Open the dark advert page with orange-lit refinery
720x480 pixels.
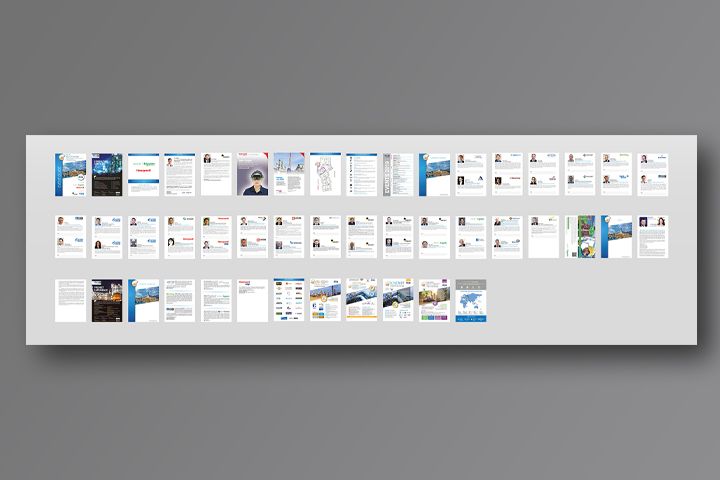107,300
